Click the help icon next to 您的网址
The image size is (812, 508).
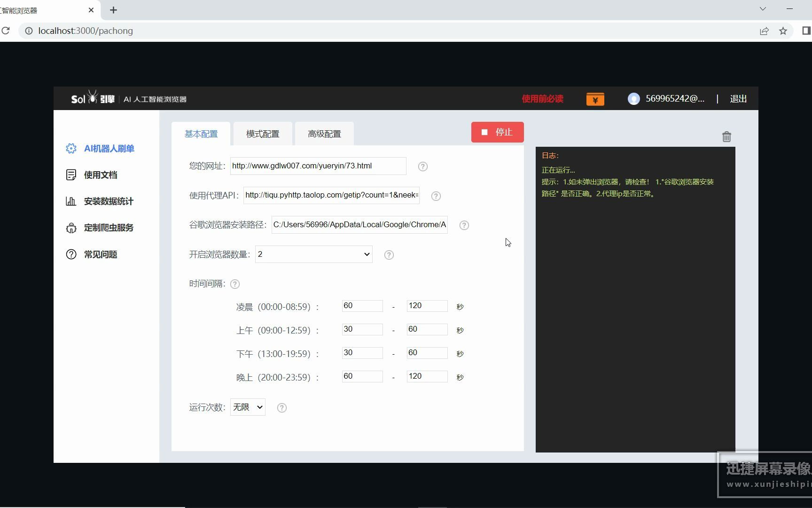pyautogui.click(x=423, y=167)
